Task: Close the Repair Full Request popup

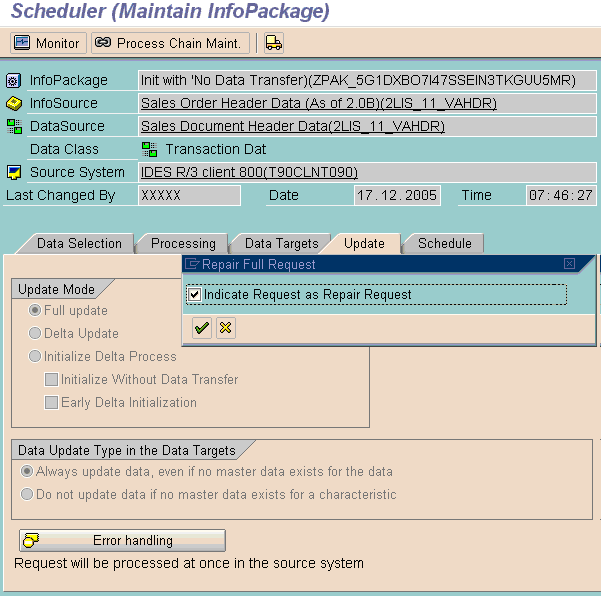Action: coord(569,264)
